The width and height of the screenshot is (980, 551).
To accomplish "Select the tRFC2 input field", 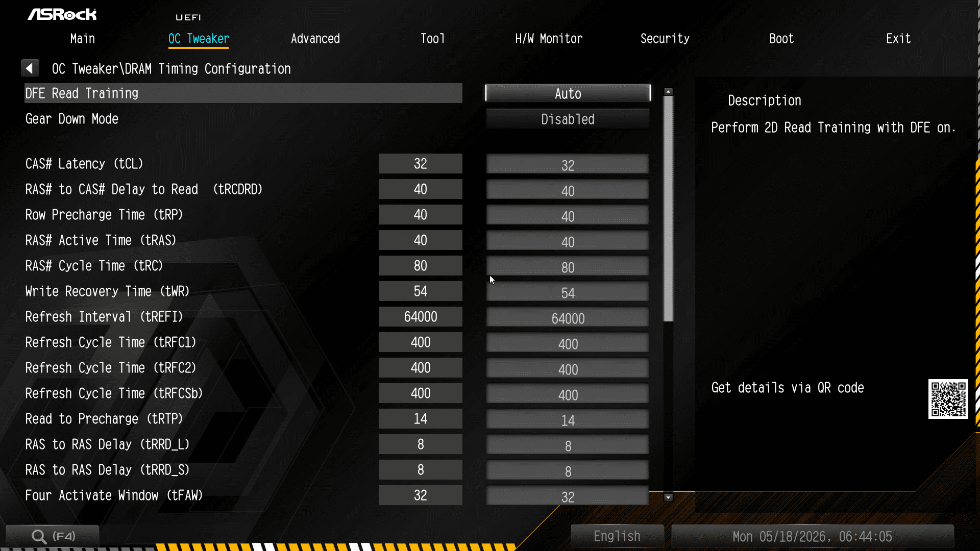I will tap(568, 368).
